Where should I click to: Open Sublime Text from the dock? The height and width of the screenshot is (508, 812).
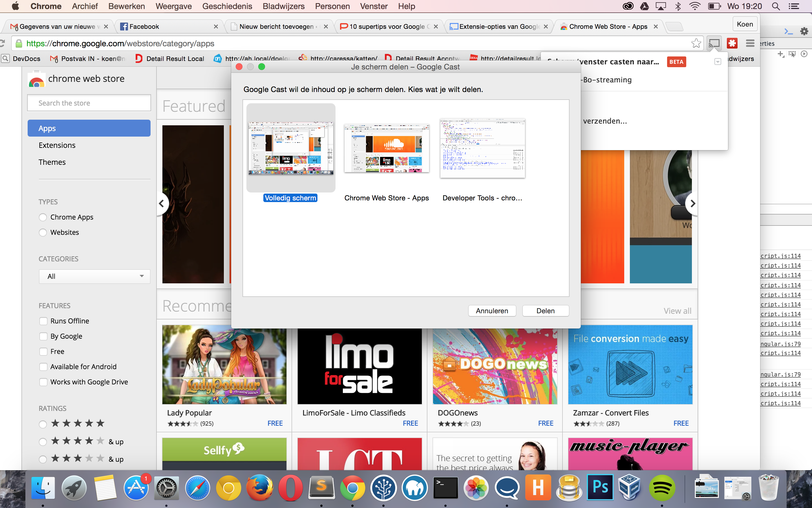pos(321,488)
